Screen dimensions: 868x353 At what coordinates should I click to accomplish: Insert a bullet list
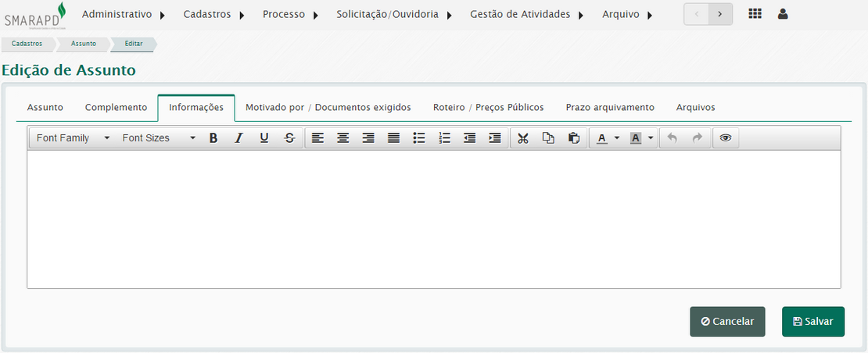click(x=419, y=138)
